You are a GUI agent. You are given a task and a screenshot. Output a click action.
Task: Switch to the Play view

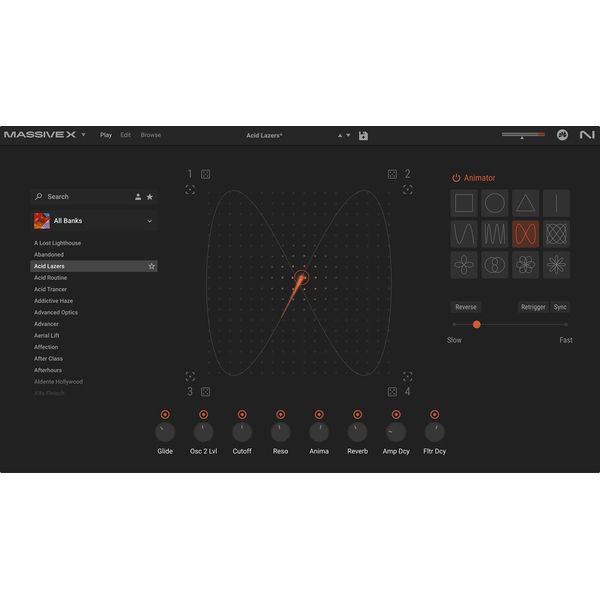106,135
